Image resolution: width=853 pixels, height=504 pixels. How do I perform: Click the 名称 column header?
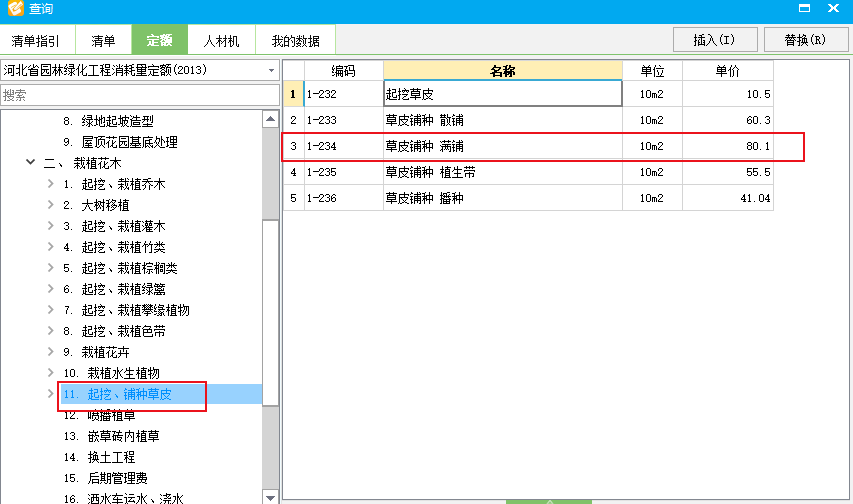pos(503,71)
